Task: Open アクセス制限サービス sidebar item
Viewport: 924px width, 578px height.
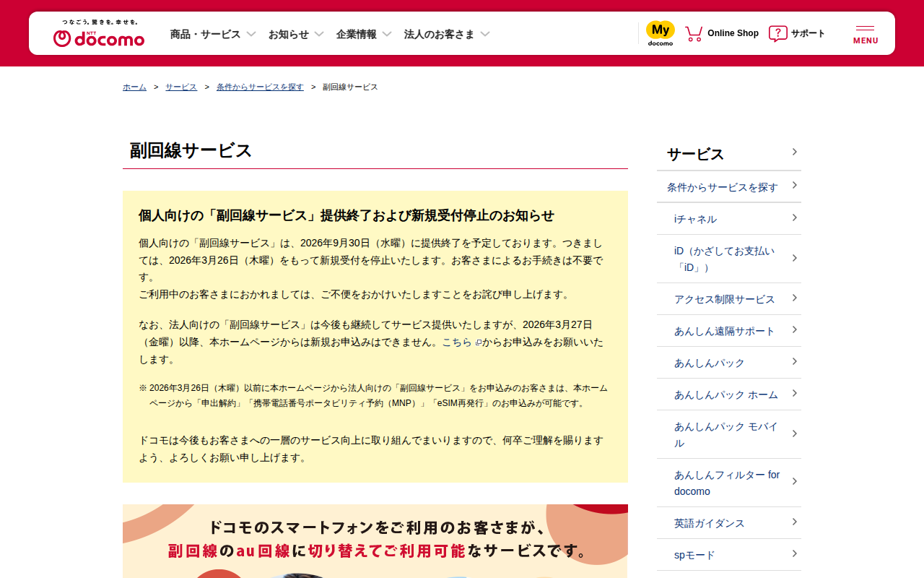Action: click(x=729, y=299)
